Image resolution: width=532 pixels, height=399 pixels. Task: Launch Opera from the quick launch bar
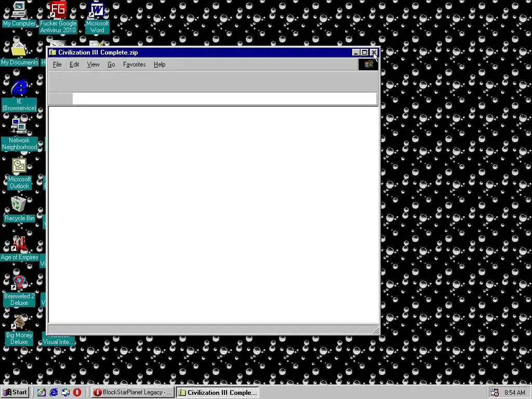click(77, 392)
